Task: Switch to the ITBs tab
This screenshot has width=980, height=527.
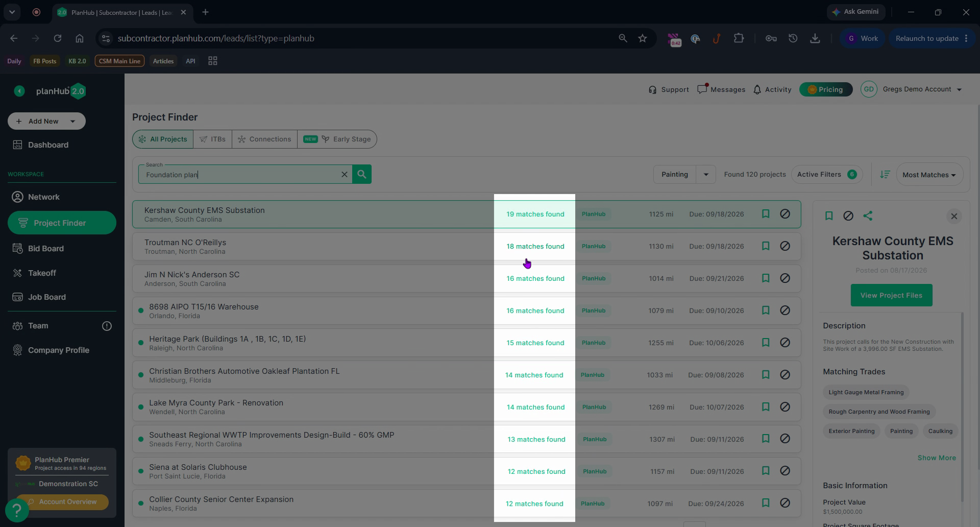Action: [212, 139]
